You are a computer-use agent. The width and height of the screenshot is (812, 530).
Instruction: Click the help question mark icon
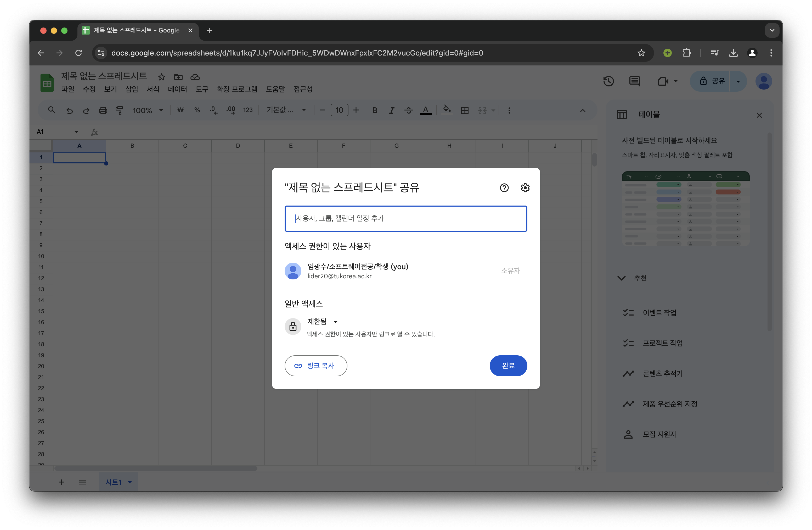point(504,187)
